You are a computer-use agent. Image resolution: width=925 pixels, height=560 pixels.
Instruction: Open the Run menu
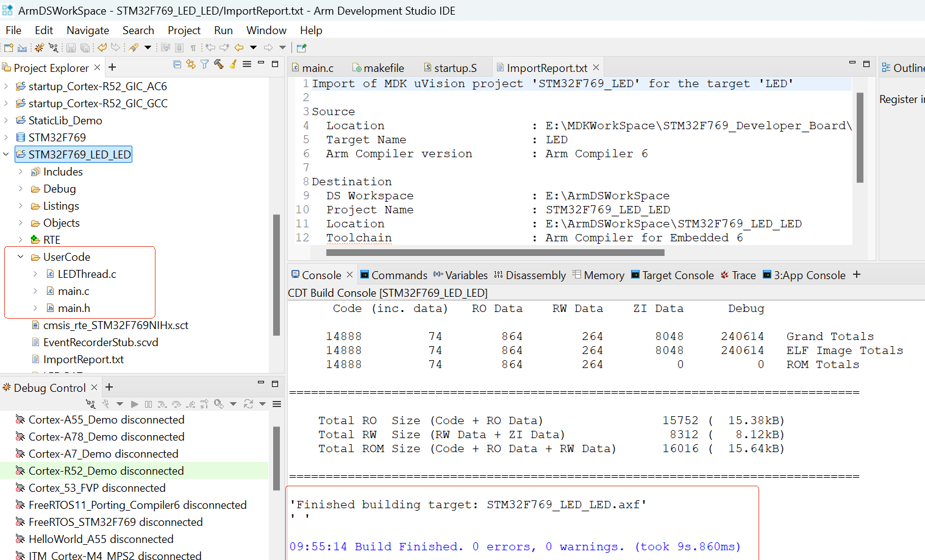tap(223, 30)
